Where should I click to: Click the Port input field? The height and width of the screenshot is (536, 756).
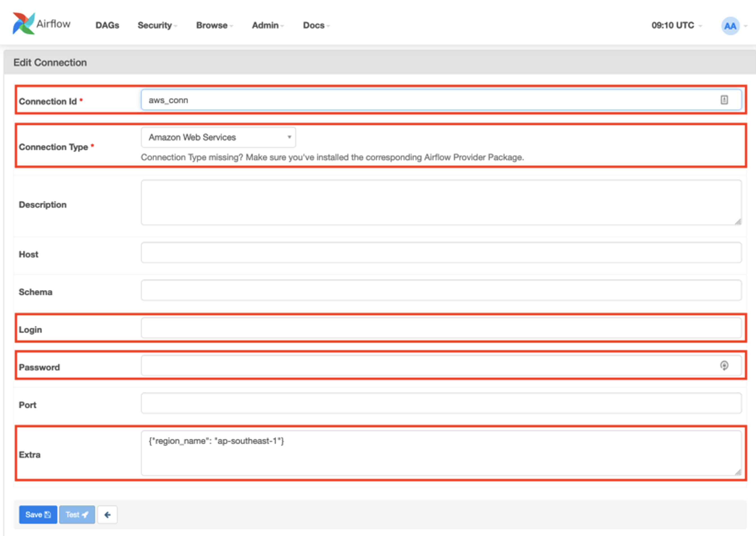point(441,403)
